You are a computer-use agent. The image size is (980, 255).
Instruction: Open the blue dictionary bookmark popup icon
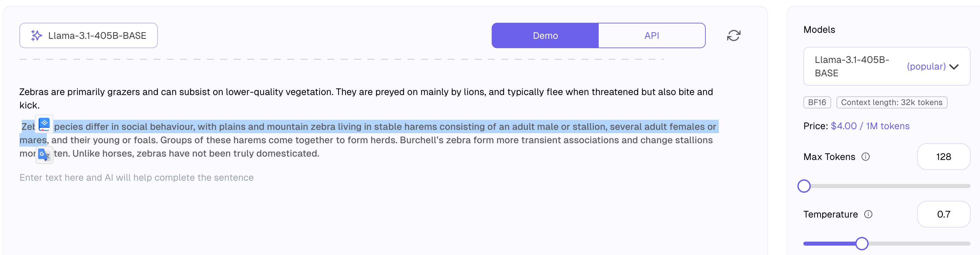tap(44, 124)
